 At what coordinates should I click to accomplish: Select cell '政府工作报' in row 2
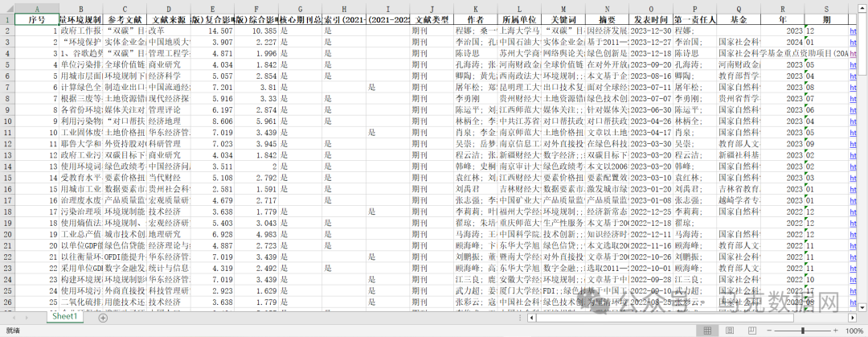[x=81, y=31]
